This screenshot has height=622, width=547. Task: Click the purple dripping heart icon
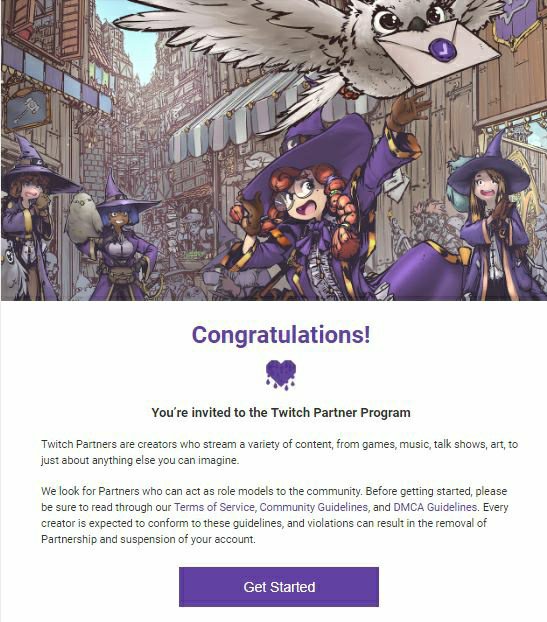281,375
